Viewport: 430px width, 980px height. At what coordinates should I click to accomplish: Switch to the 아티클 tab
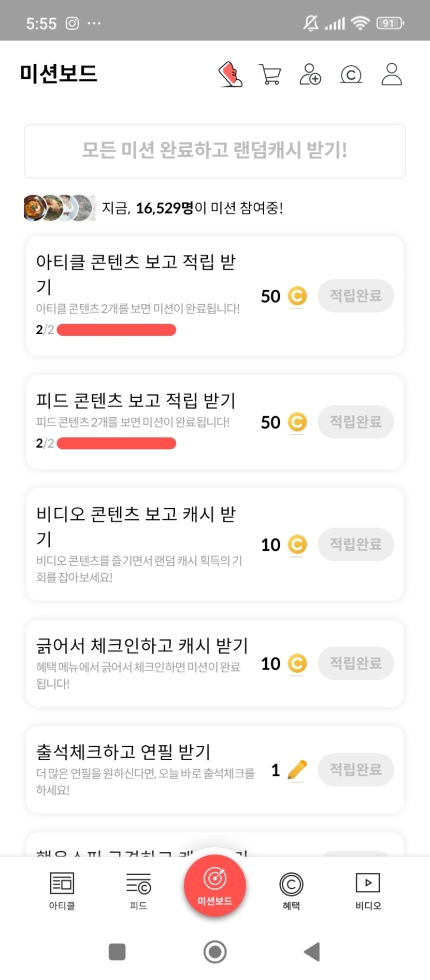pos(62,890)
